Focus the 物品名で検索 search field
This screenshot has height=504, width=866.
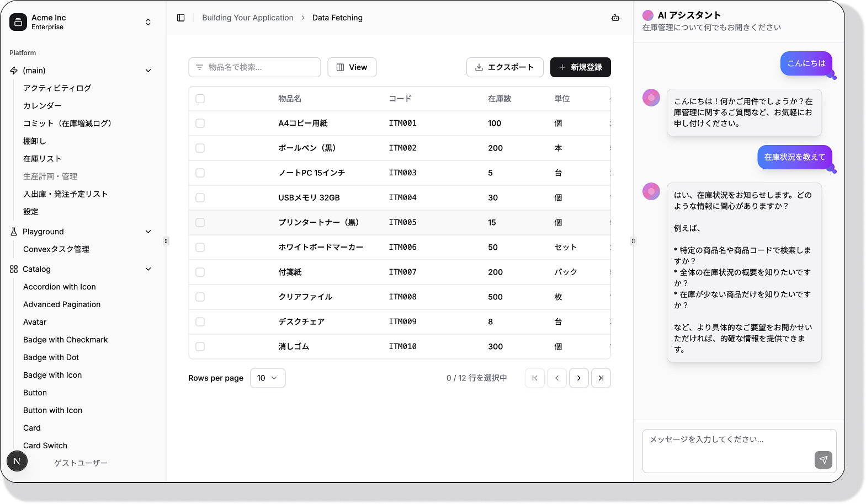point(254,67)
